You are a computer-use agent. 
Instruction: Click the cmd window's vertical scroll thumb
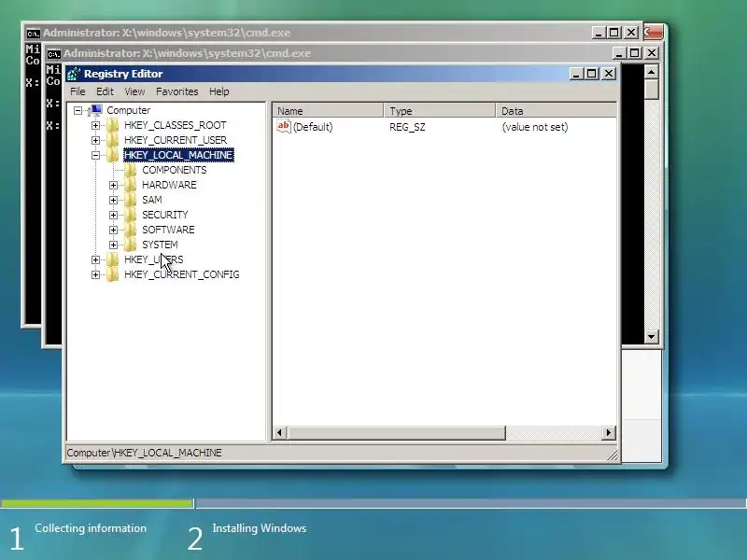click(651, 89)
